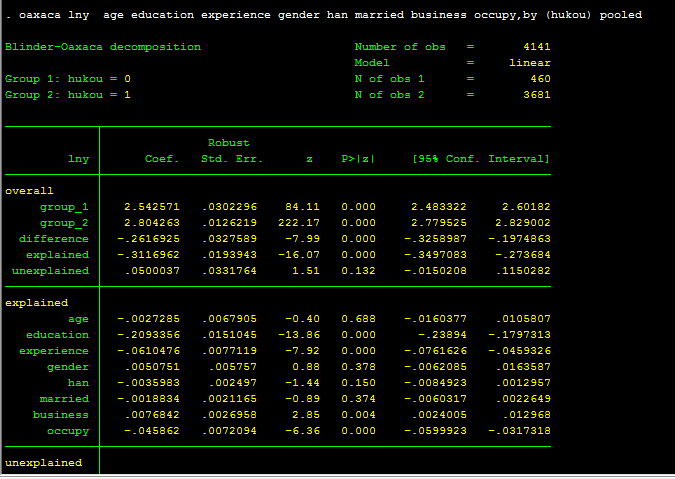
Task: Click unexplained p-value 0.132
Action: tap(358, 271)
